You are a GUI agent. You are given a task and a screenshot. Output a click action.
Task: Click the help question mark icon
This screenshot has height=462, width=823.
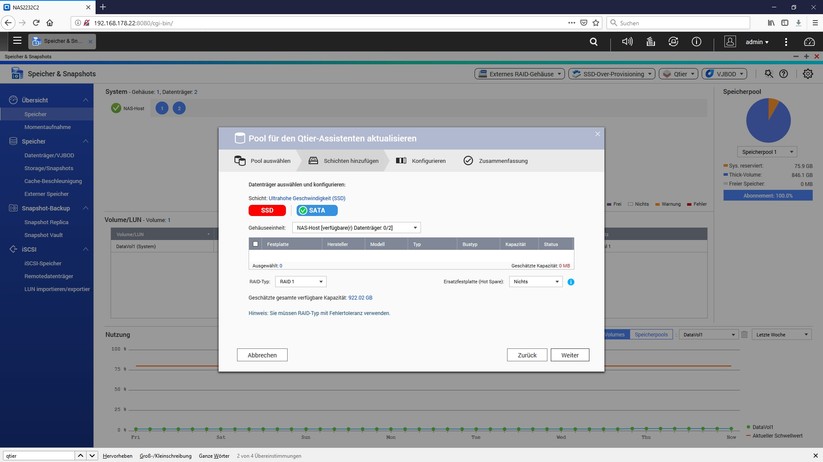click(x=783, y=74)
